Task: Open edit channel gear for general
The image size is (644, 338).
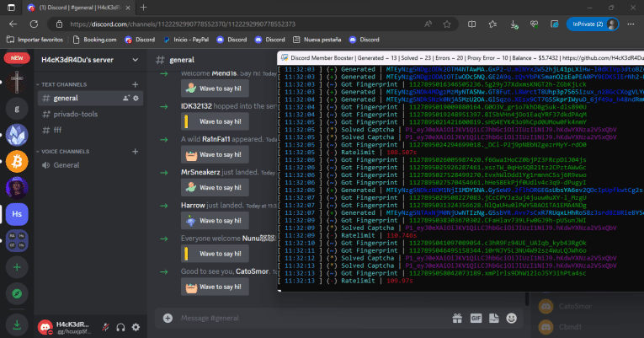Action: pyautogui.click(x=137, y=99)
